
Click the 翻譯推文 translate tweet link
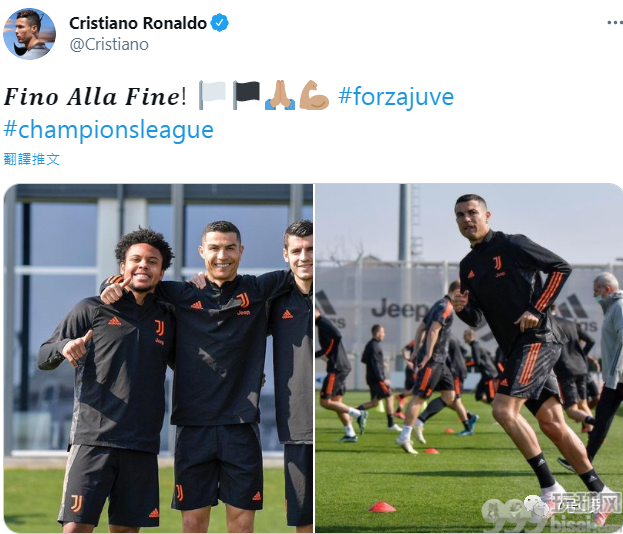pyautogui.click(x=32, y=159)
